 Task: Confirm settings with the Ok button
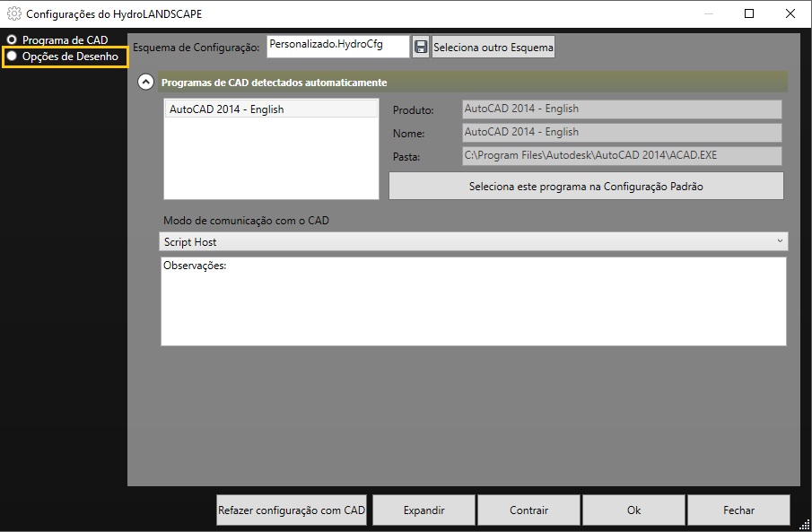pos(633,510)
